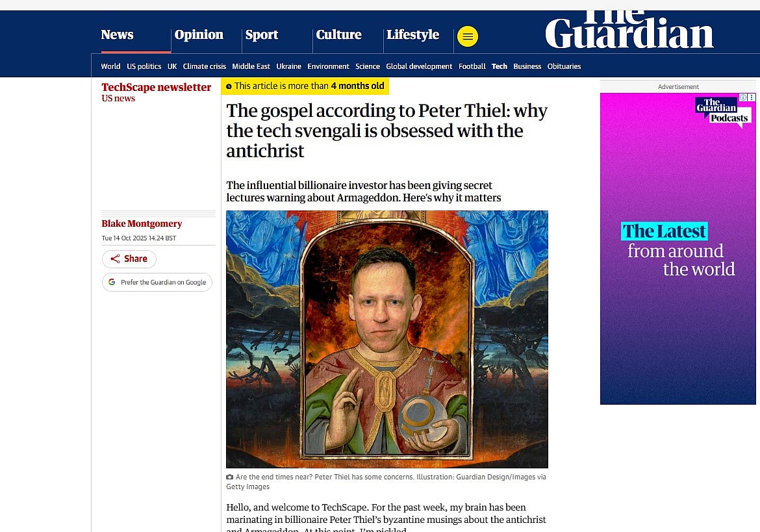Image resolution: width=760 pixels, height=532 pixels.
Task: Click the share icon beside Share
Action: (115, 259)
